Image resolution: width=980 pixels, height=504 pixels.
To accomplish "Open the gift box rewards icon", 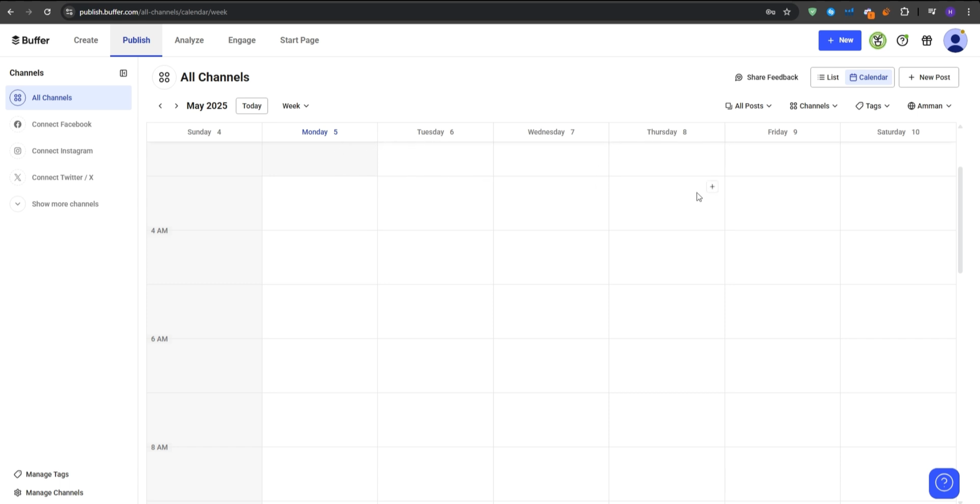I will (x=927, y=41).
